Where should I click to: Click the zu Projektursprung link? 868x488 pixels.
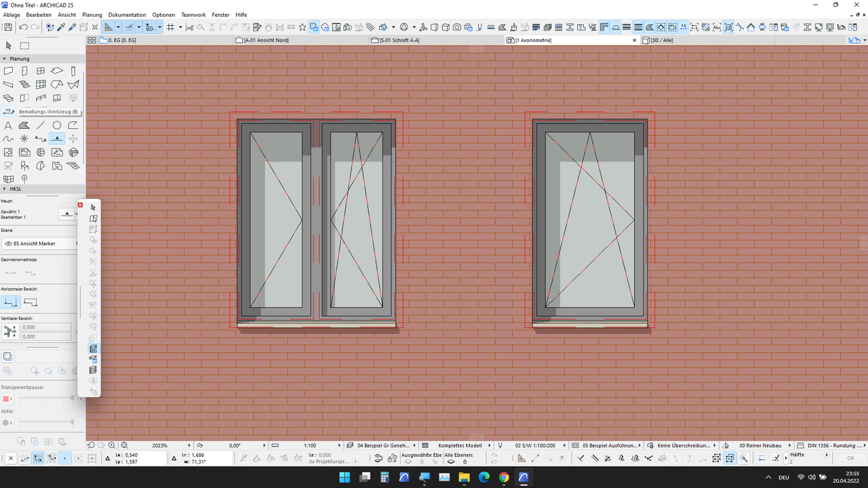[x=328, y=461]
